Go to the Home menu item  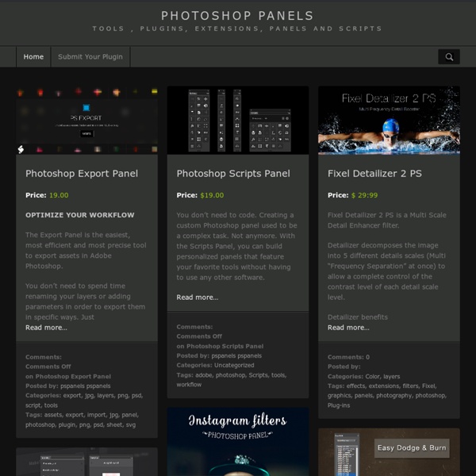[x=33, y=57]
